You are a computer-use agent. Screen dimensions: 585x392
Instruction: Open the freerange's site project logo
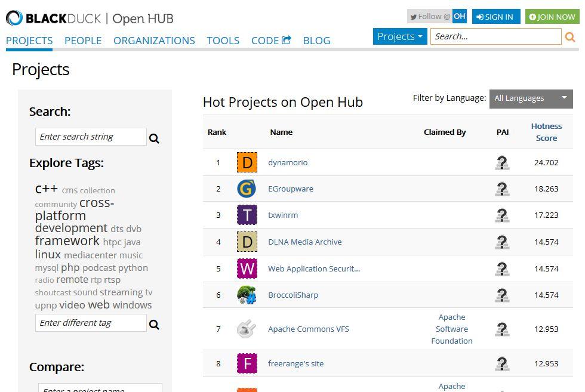pos(247,363)
